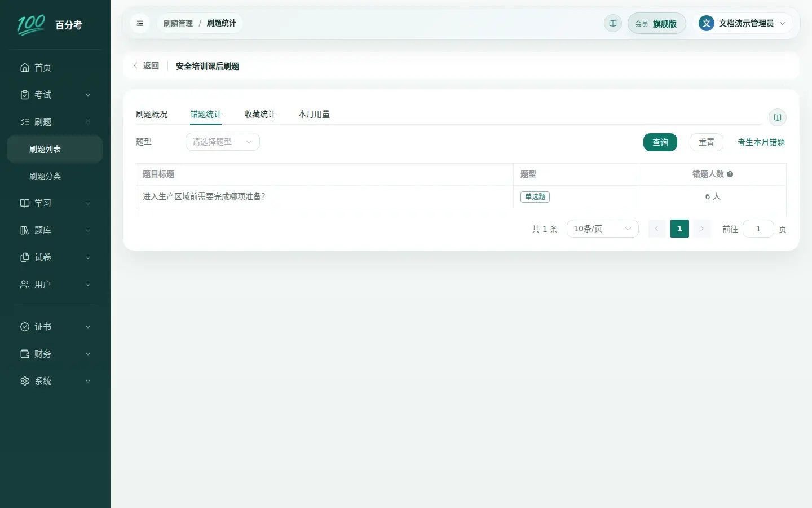Screen dimensions: 812x508
Task: Click the 用户 people icon in sidebar
Action: click(x=25, y=284)
